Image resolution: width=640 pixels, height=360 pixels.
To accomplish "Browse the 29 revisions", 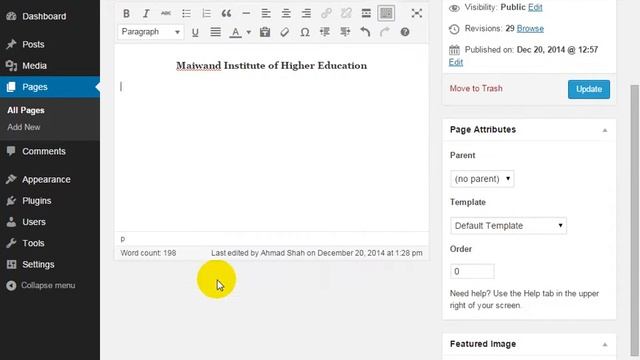I will coord(530,29).
